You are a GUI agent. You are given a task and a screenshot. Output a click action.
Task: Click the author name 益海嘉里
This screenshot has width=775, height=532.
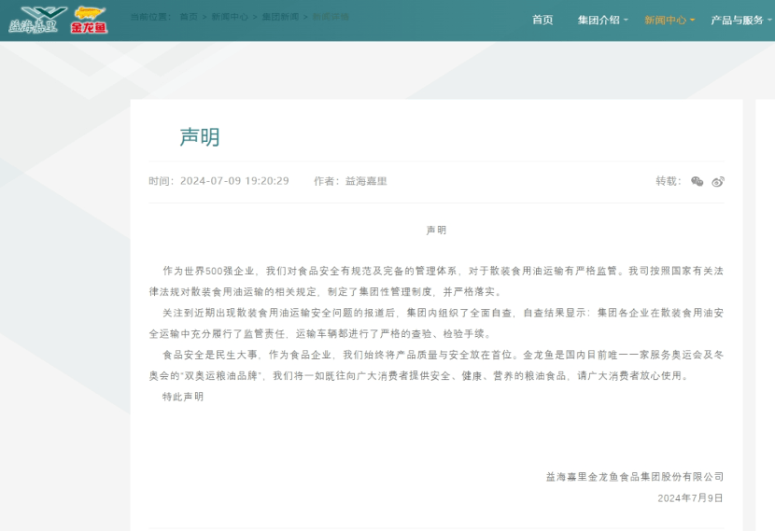click(366, 181)
